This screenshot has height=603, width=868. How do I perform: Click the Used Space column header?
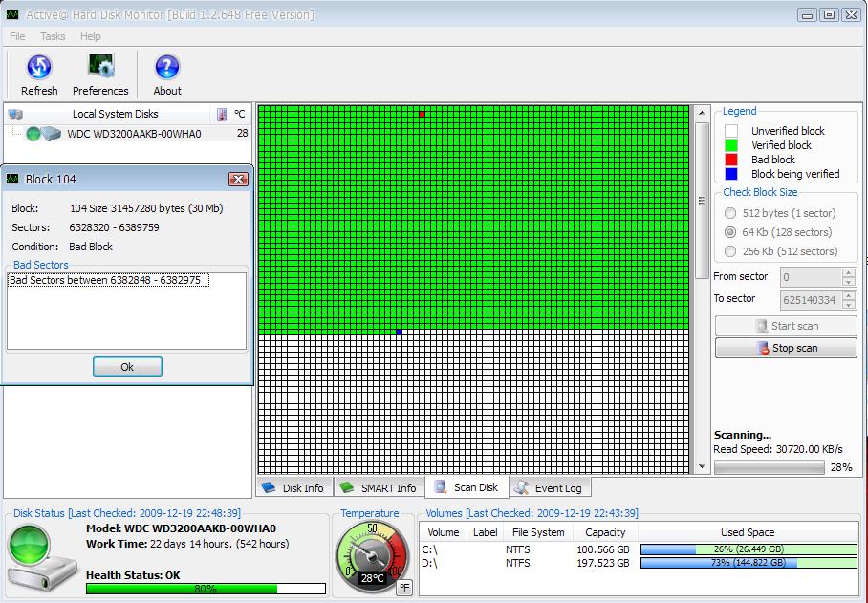click(x=748, y=532)
